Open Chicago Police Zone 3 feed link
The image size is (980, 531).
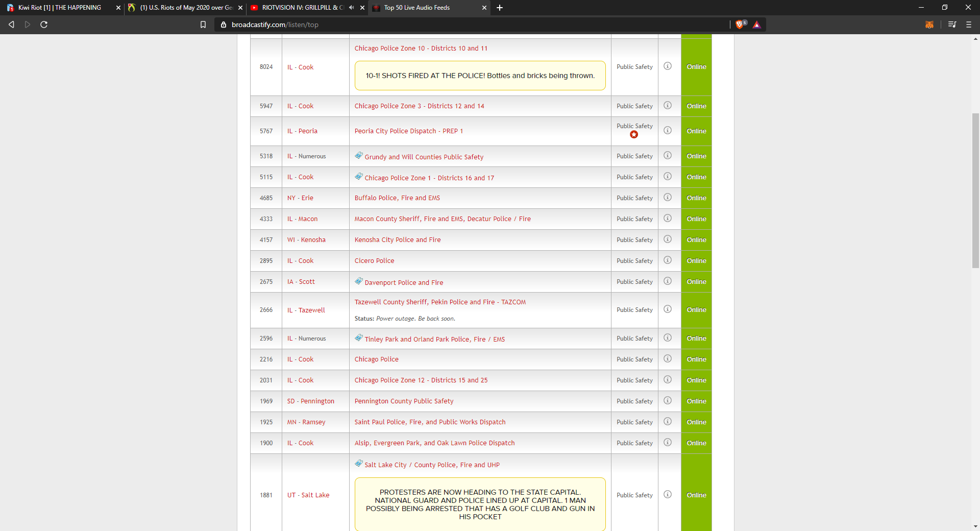pyautogui.click(x=420, y=106)
